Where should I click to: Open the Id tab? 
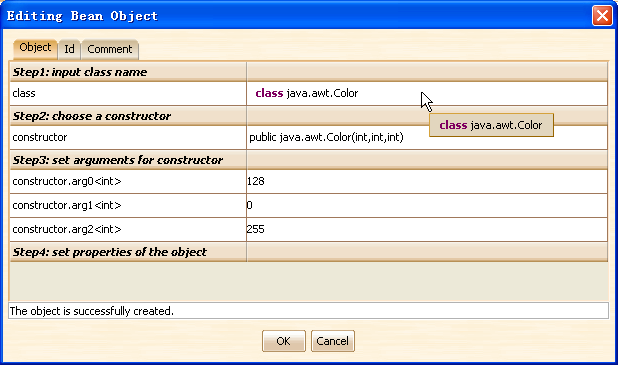tap(69, 50)
